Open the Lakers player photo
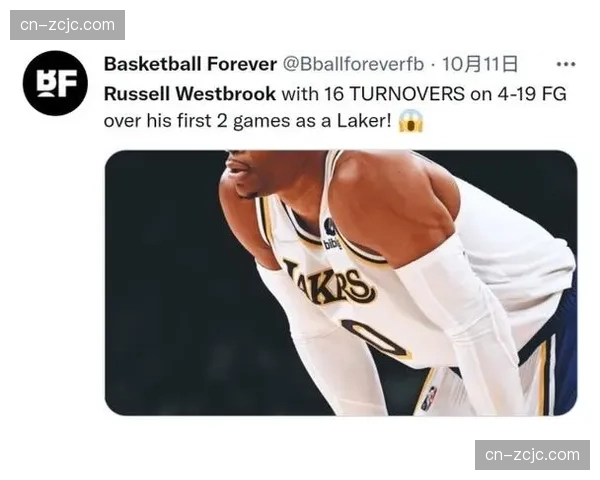Screen dimensions: 600x480 pos(341,283)
